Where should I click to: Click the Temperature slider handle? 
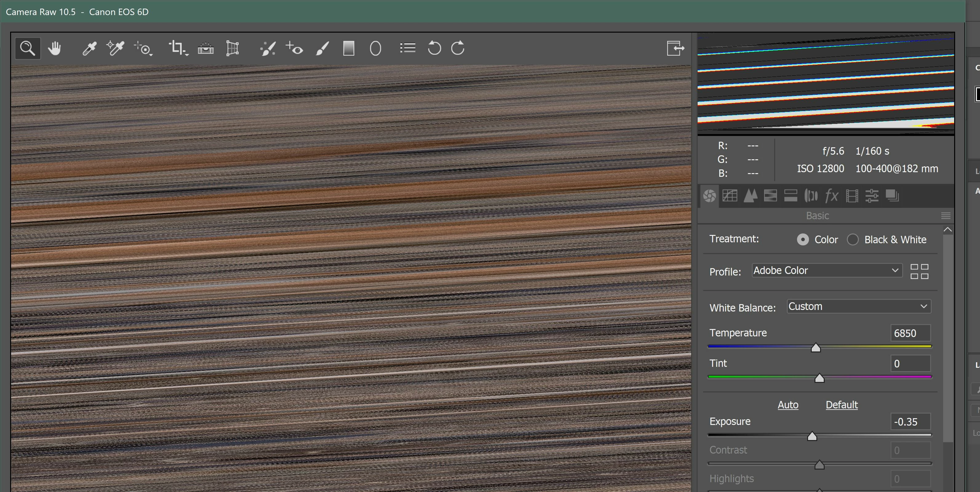click(816, 348)
